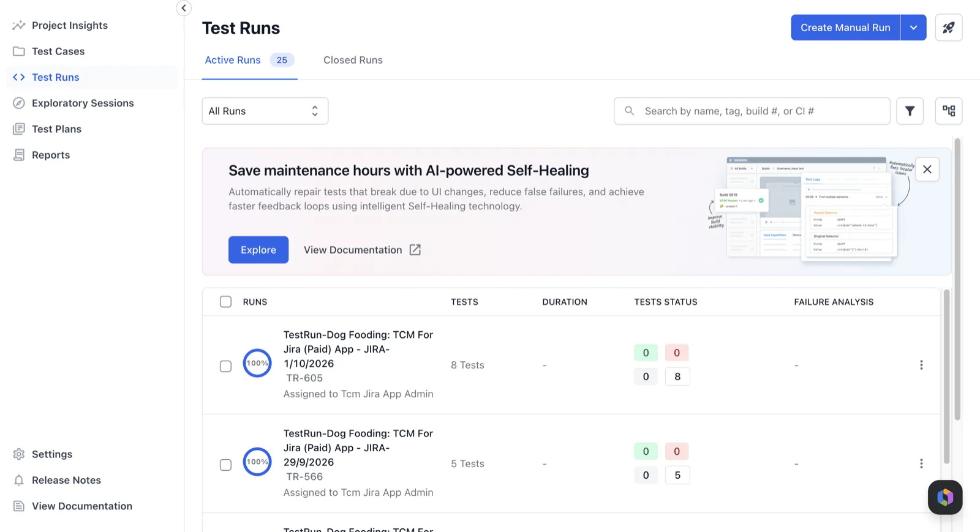980x532 pixels.
Task: Switch to the Closed Runs tab
Action: tap(353, 60)
